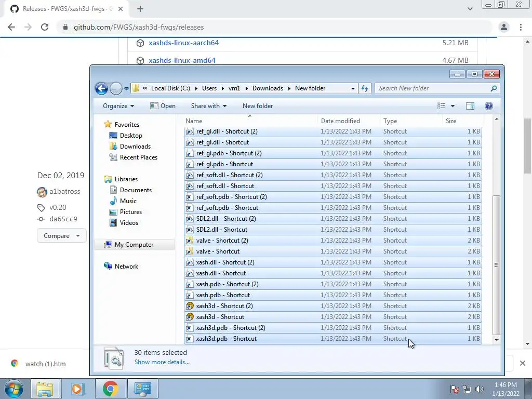Click the vm1 breadcrumb segment
The width and height of the screenshot is (532, 399).
point(234,88)
